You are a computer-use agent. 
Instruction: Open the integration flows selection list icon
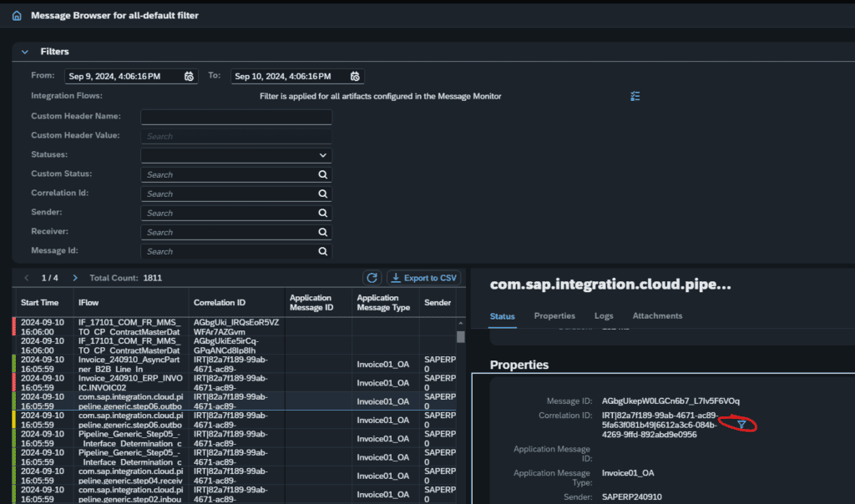point(635,97)
